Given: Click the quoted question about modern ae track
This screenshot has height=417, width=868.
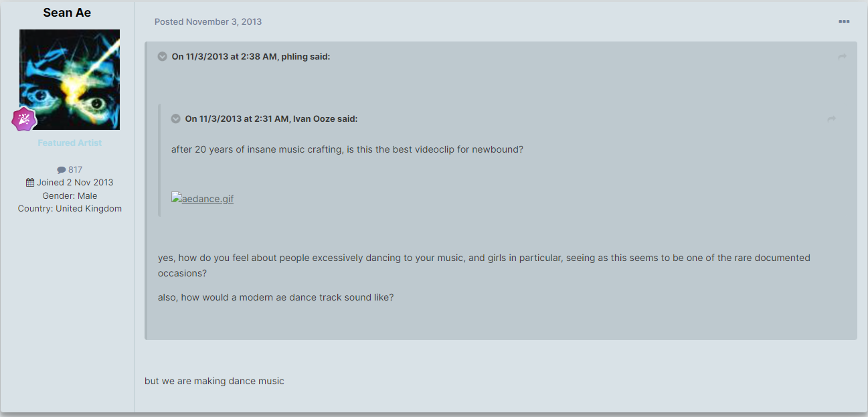Looking at the screenshot, I should click(276, 297).
